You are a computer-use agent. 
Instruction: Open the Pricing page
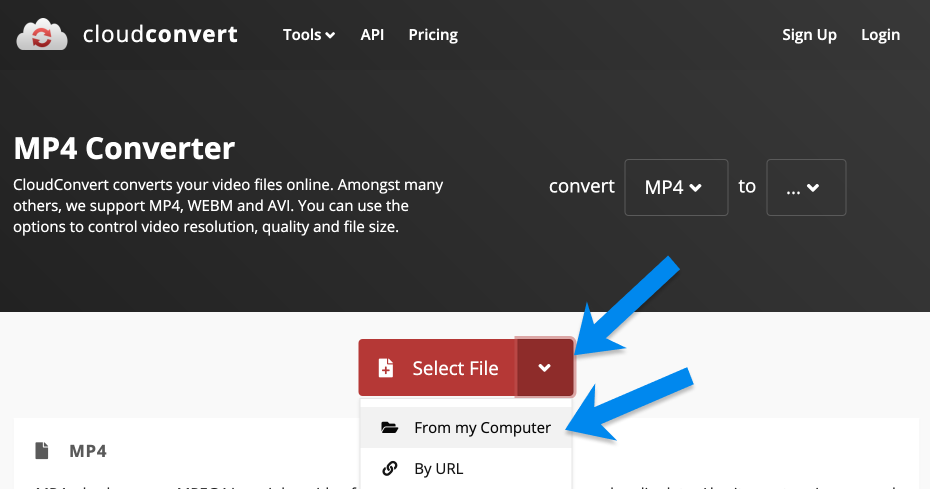click(x=433, y=35)
